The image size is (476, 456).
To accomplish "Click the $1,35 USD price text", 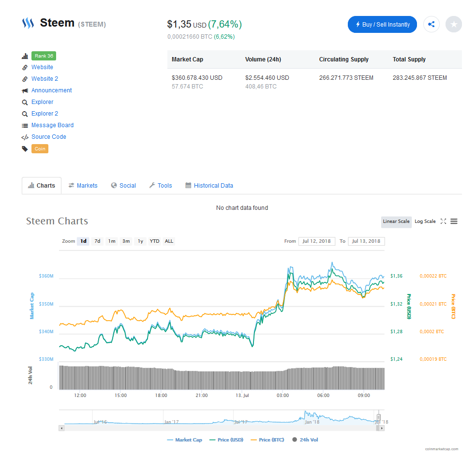I will (x=187, y=24).
